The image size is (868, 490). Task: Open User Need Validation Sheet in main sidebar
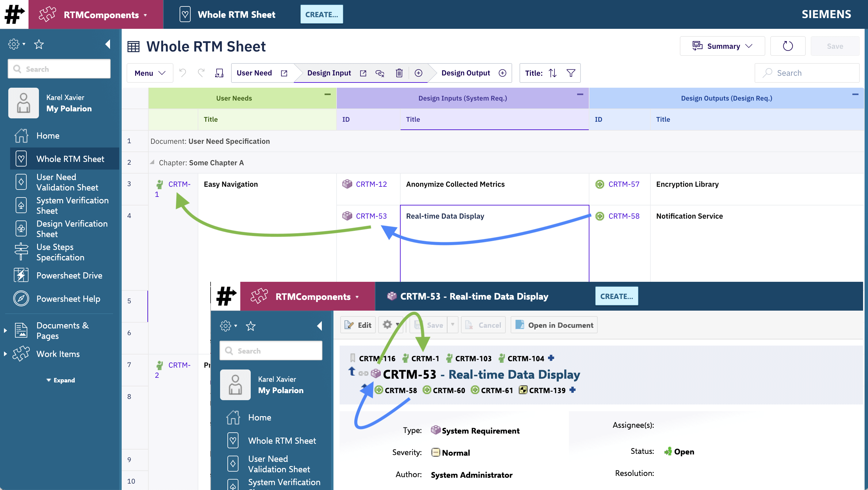pos(65,182)
